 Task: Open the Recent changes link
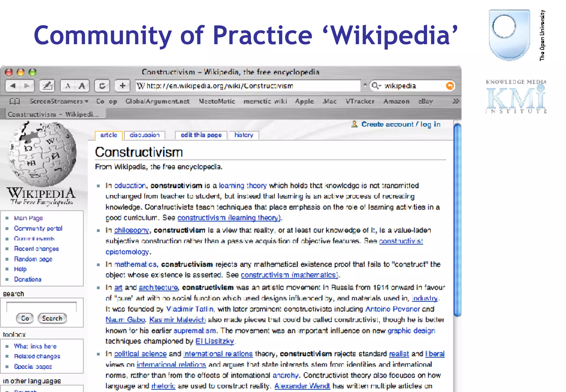tap(36, 249)
